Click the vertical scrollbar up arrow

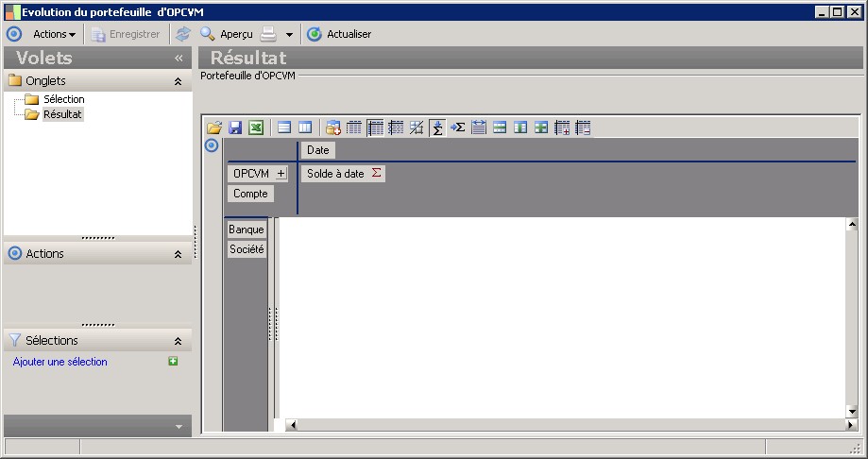[852, 224]
